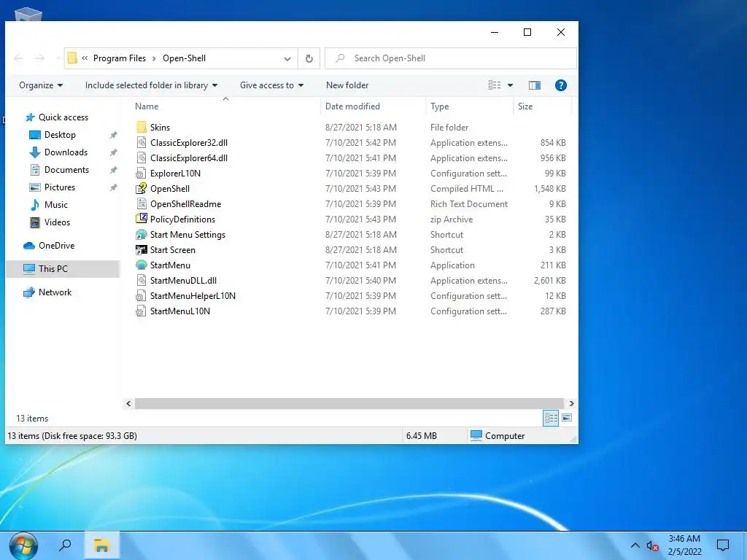
Task: Switch to details view icon at bottom right
Action: 551,418
